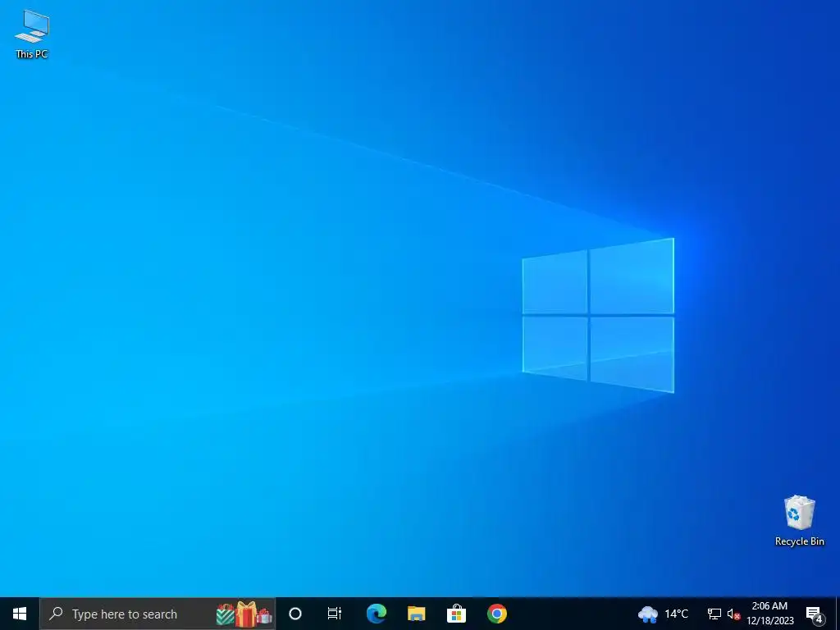This screenshot has height=630, width=840.
Task: Click the Show desktop strip at the taskbar edge
Action: [x=838, y=614]
